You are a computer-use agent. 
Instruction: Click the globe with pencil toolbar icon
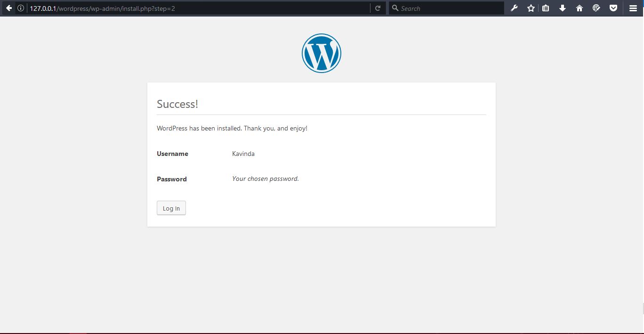pos(596,8)
